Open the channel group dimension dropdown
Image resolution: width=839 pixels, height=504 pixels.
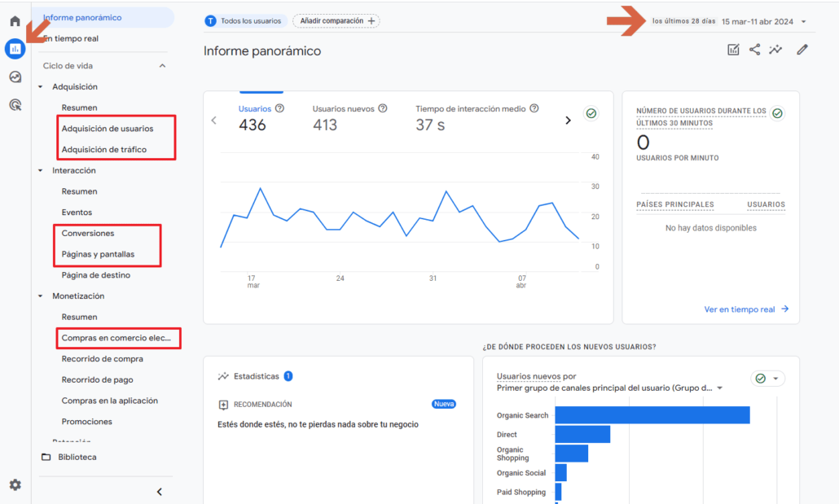tap(719, 388)
